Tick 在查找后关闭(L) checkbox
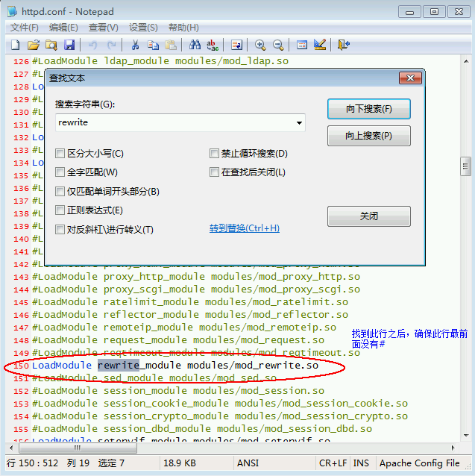This screenshot has width=475, height=476. point(214,172)
